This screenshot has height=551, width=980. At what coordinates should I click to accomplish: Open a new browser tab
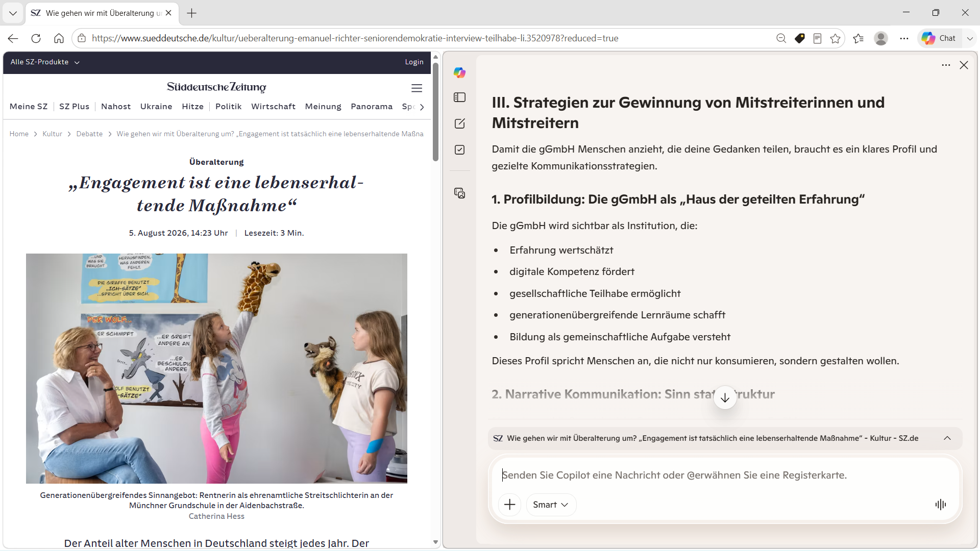coord(192,13)
